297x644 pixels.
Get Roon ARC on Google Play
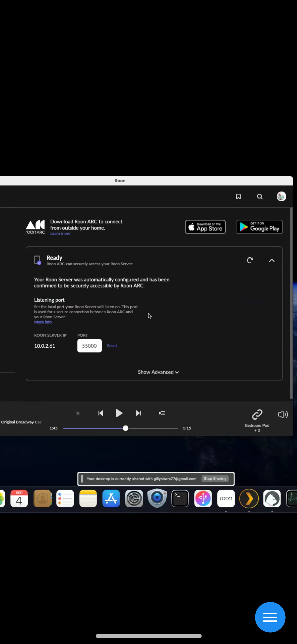click(259, 227)
